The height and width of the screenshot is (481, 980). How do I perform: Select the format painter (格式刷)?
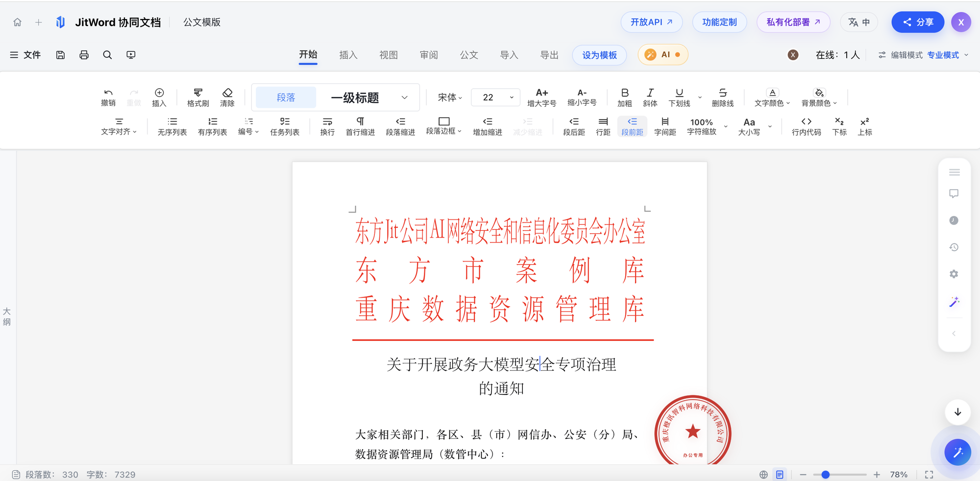(198, 97)
